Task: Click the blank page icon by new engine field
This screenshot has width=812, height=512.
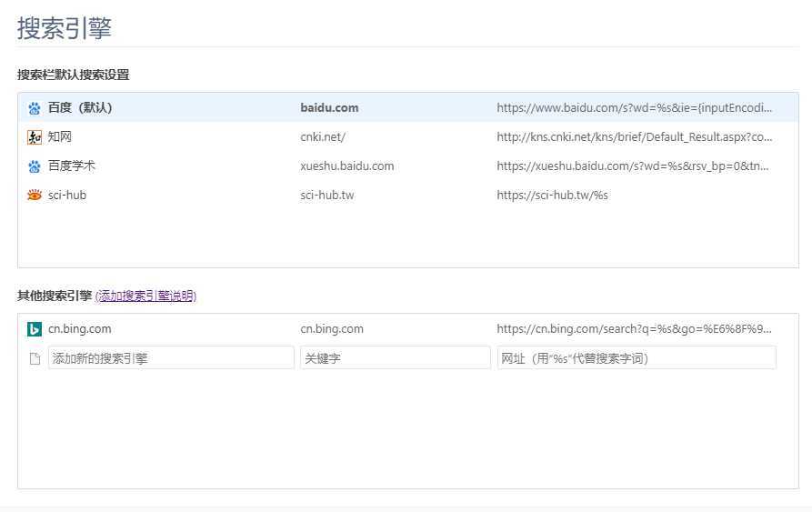Action: (35, 358)
